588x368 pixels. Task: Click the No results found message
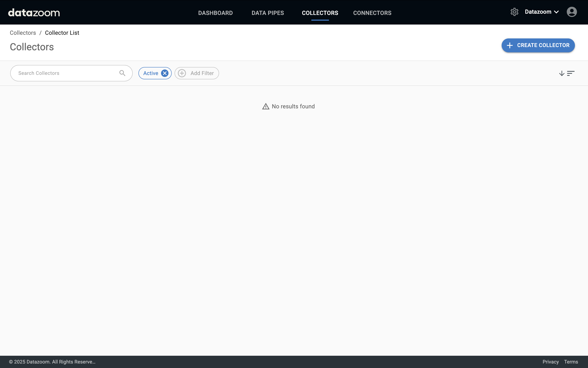[288, 106]
